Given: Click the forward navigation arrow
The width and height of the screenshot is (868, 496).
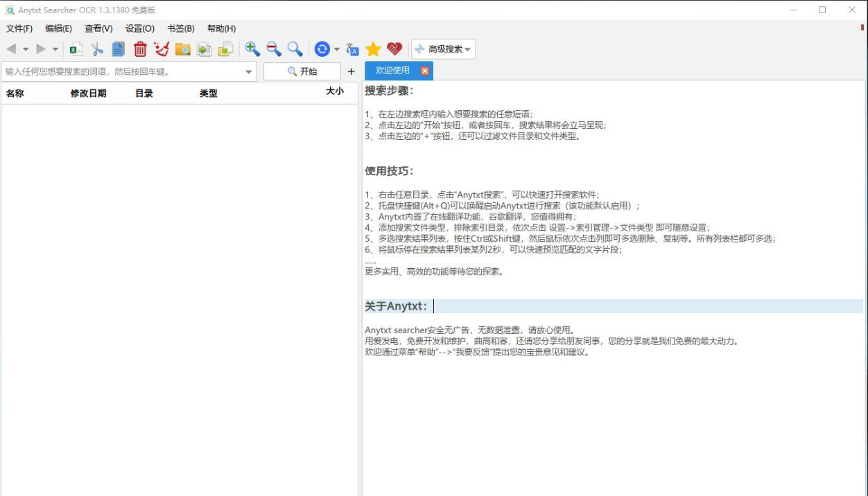Looking at the screenshot, I should click(x=41, y=49).
